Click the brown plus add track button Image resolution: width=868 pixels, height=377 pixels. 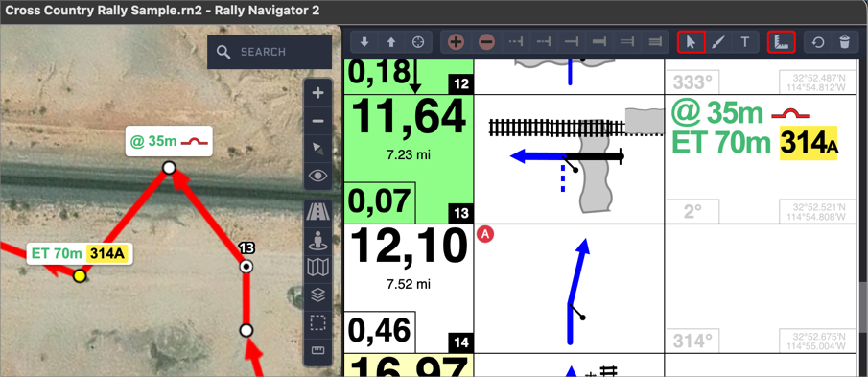point(456,42)
